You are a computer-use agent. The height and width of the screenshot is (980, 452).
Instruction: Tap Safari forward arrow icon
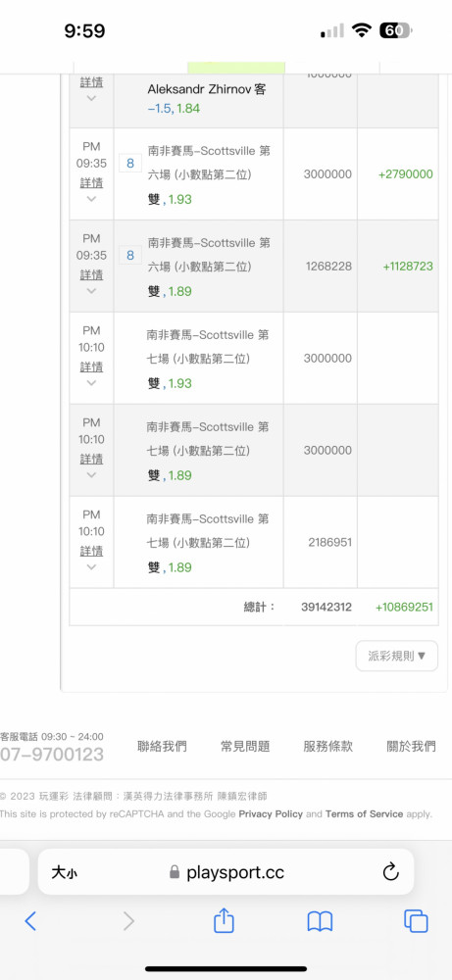point(128,920)
